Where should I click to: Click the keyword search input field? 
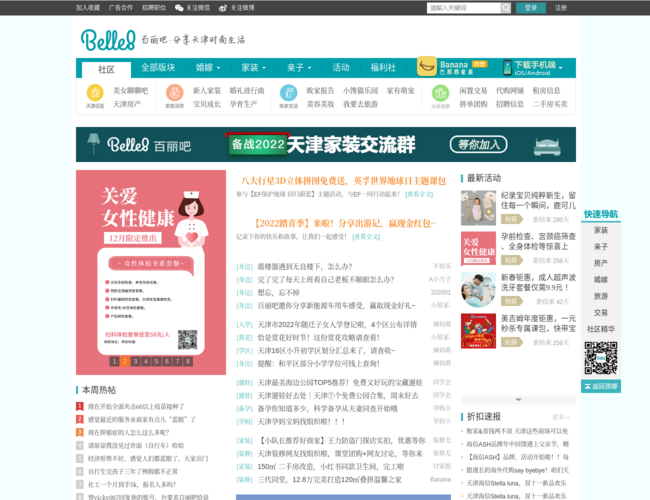click(x=464, y=8)
